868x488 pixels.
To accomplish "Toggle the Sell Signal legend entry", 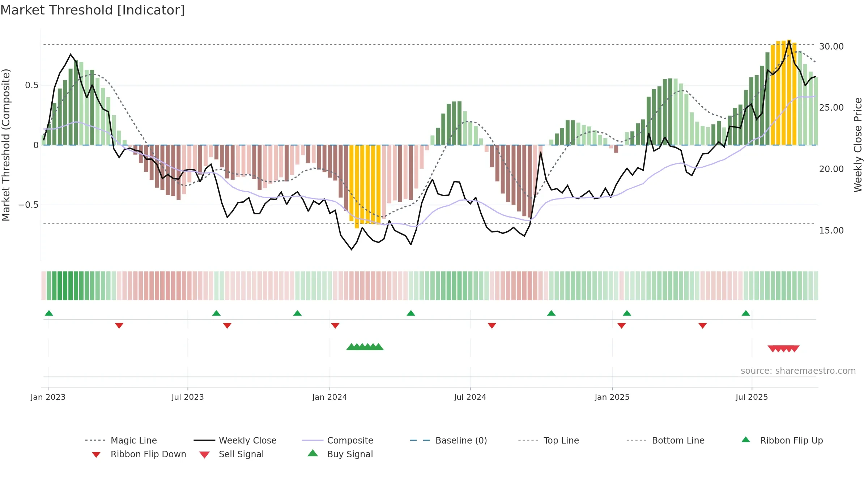I will (231, 454).
